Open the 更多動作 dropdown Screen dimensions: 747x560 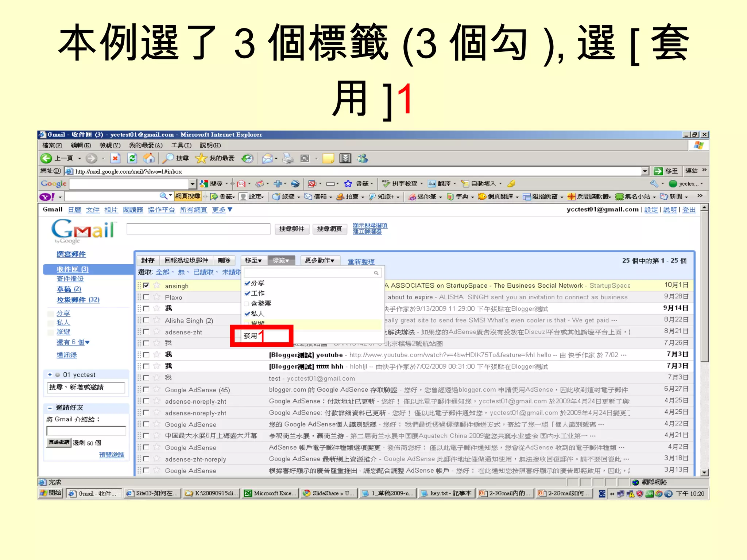[320, 260]
